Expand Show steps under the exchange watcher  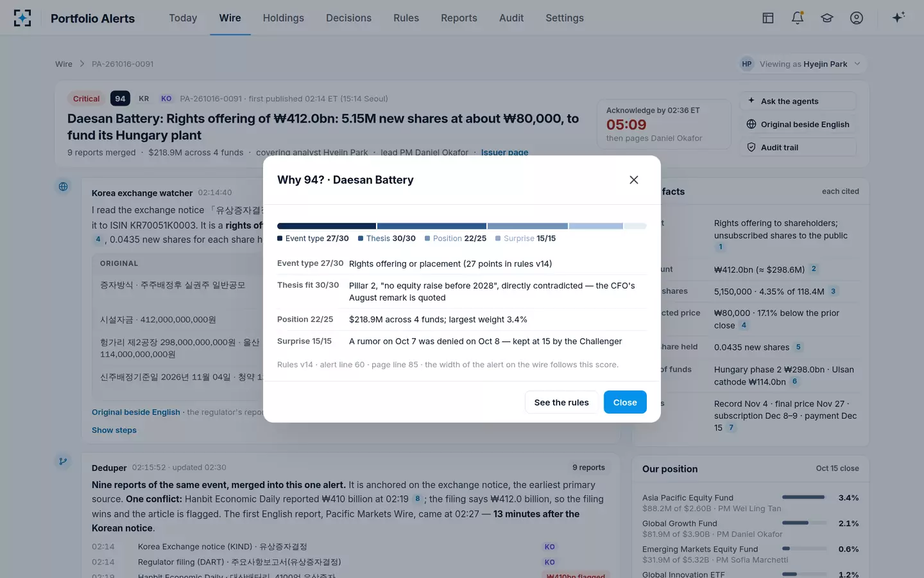click(x=114, y=430)
